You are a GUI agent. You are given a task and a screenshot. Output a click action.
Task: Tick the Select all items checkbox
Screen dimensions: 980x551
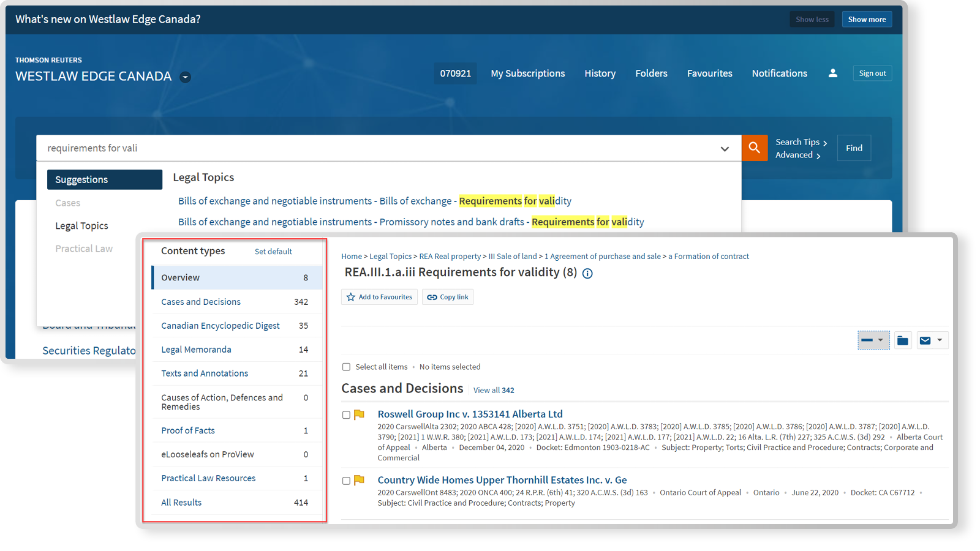[x=346, y=367]
